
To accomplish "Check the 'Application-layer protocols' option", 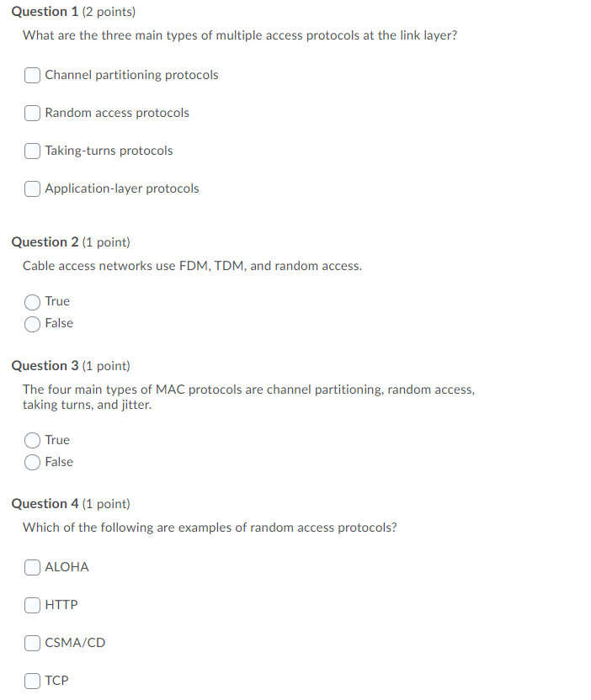I will 32,188.
